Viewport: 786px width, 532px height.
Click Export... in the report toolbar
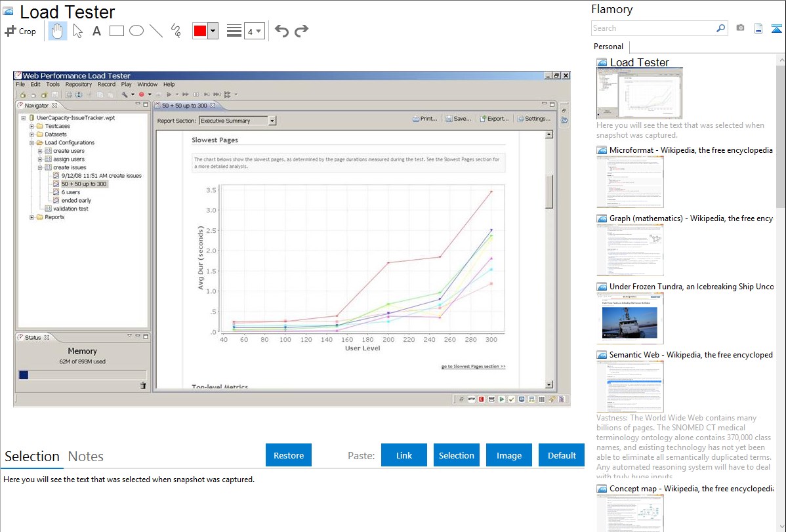click(x=494, y=119)
